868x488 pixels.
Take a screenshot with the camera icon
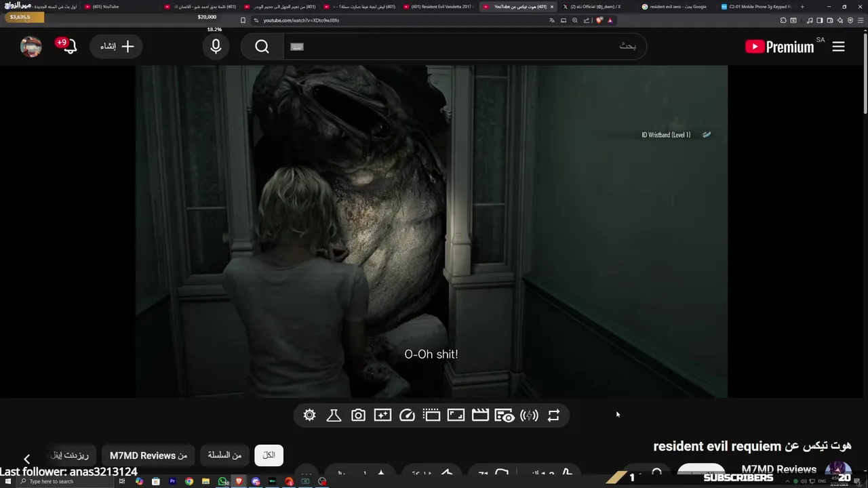click(x=358, y=415)
